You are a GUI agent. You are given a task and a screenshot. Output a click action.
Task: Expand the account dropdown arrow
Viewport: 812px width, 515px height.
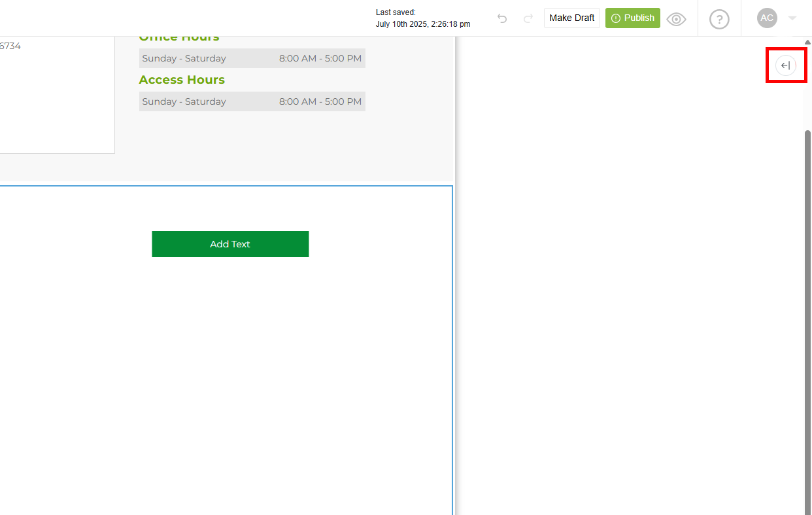point(792,18)
